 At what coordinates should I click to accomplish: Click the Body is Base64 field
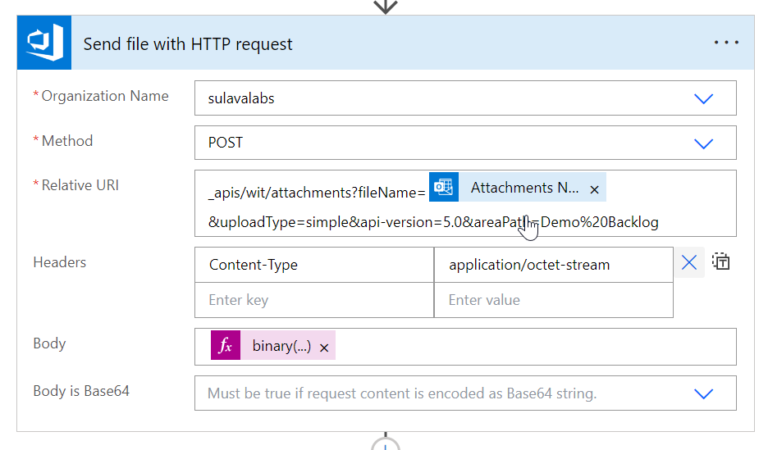[465, 393]
